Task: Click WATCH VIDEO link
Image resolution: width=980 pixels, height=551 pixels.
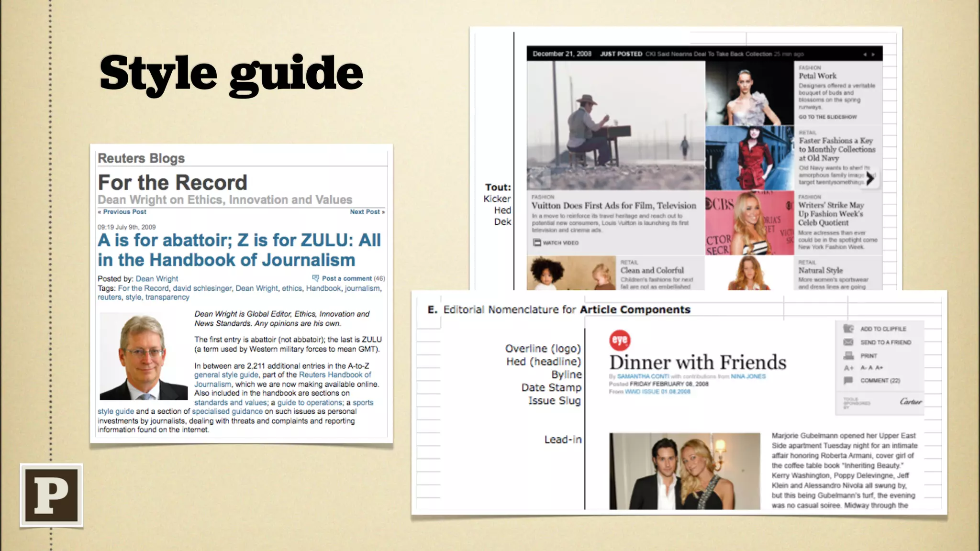Action: [560, 243]
